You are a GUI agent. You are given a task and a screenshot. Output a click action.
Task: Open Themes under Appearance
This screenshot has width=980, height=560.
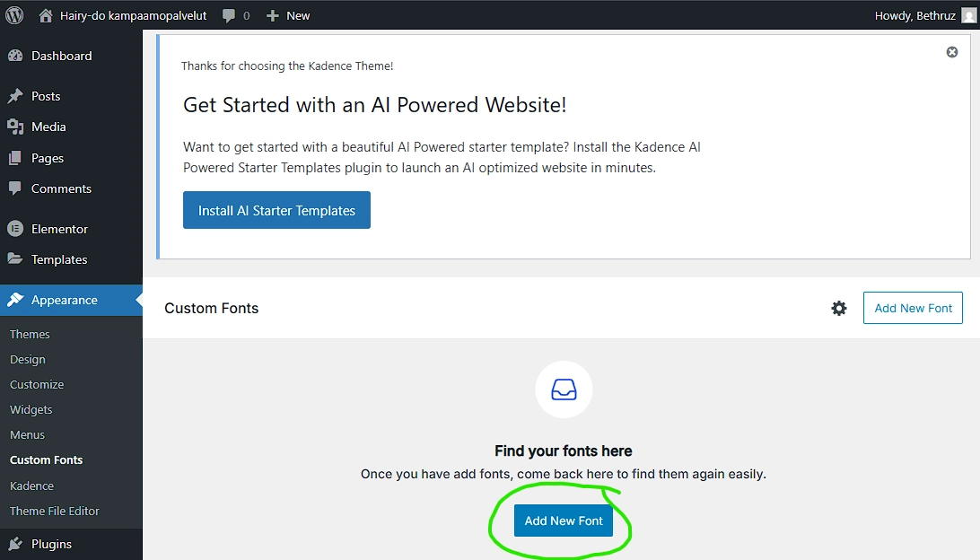pyautogui.click(x=30, y=334)
